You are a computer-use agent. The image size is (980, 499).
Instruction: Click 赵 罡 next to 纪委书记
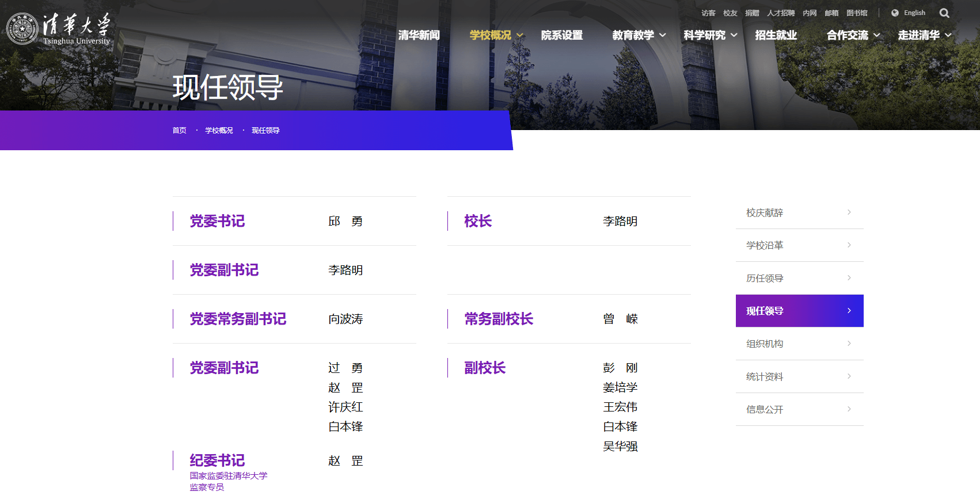[345, 461]
